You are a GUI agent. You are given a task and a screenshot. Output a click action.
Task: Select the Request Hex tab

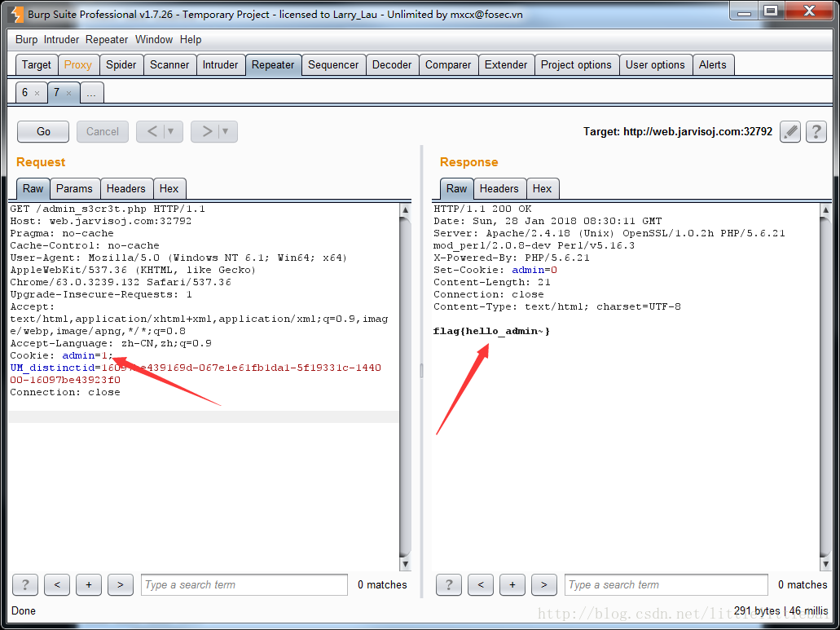tap(169, 188)
